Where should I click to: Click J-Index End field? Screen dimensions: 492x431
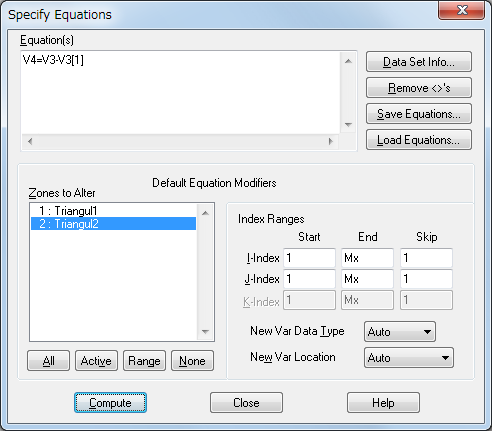point(367,279)
